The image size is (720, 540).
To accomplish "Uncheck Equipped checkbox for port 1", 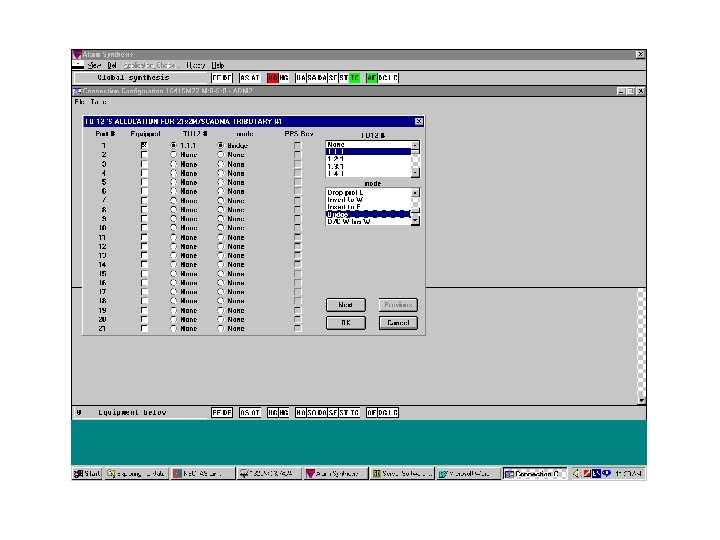I will [144, 146].
